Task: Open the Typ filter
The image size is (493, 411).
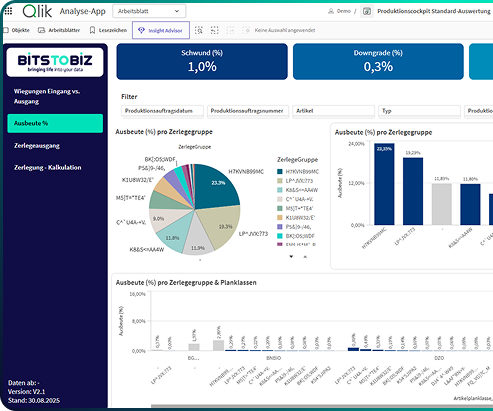Action: pos(419,111)
